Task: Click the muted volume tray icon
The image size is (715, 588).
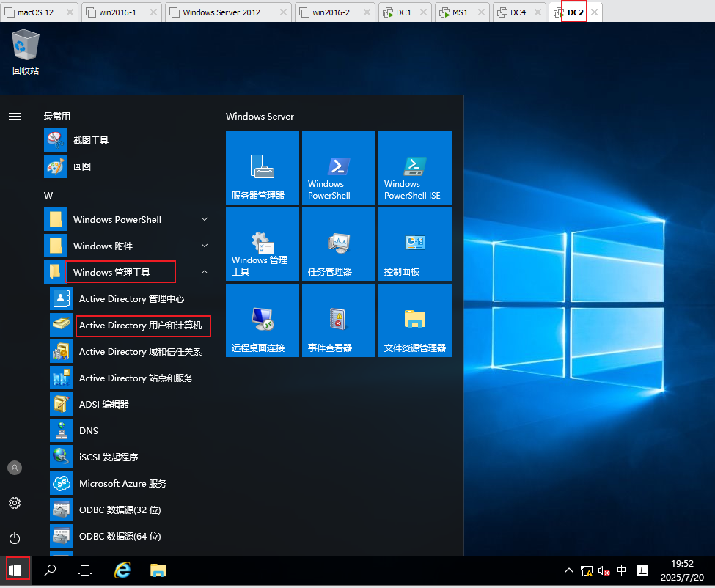Action: [x=604, y=570]
